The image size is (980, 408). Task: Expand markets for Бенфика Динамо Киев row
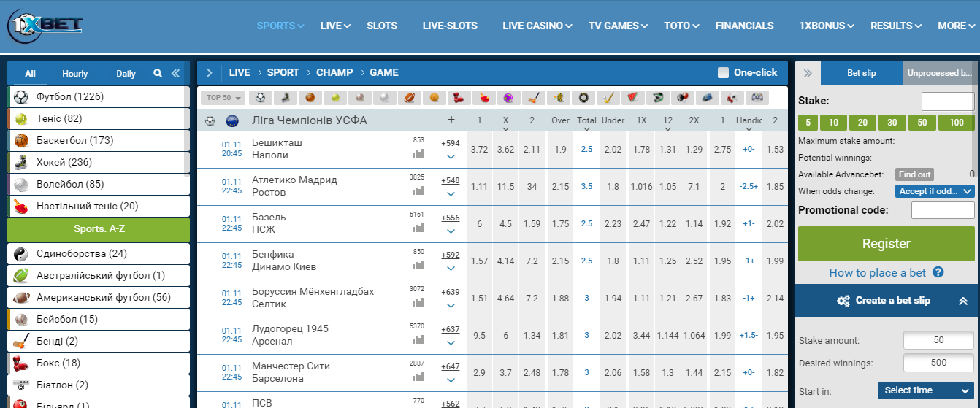point(451,268)
